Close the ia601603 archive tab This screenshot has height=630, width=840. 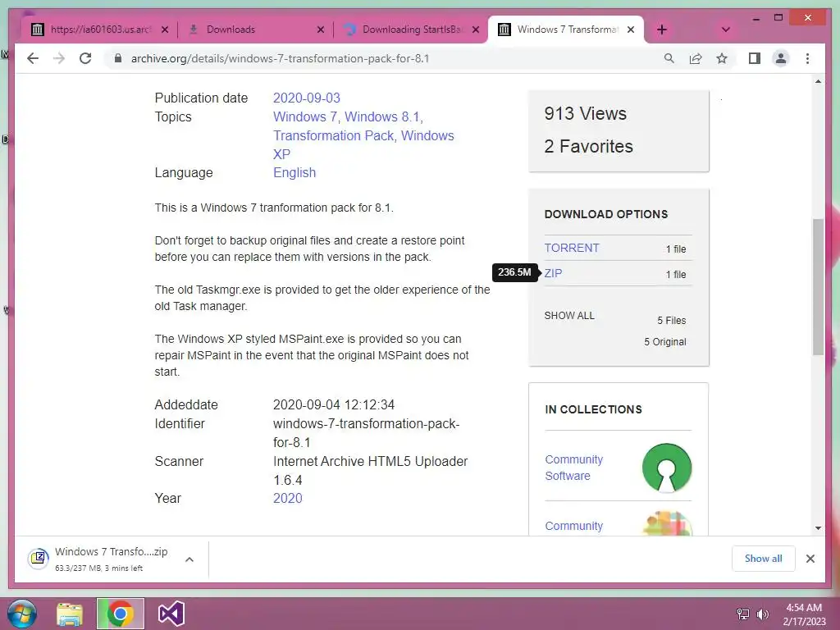165,30
